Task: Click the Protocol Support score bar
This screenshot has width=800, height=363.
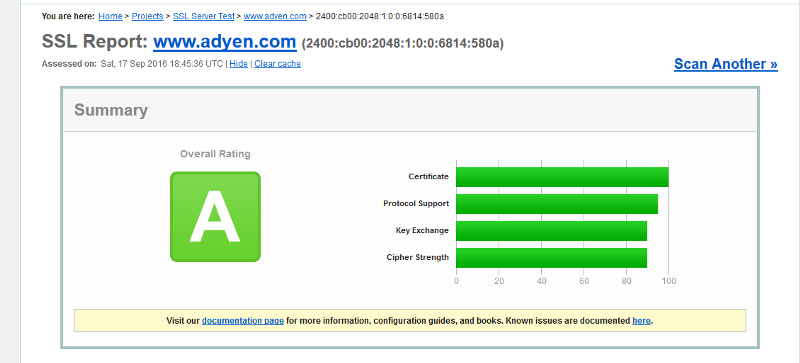Action: [x=557, y=204]
